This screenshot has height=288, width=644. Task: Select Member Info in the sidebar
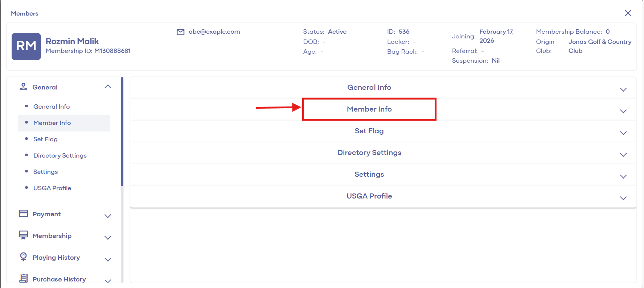52,123
